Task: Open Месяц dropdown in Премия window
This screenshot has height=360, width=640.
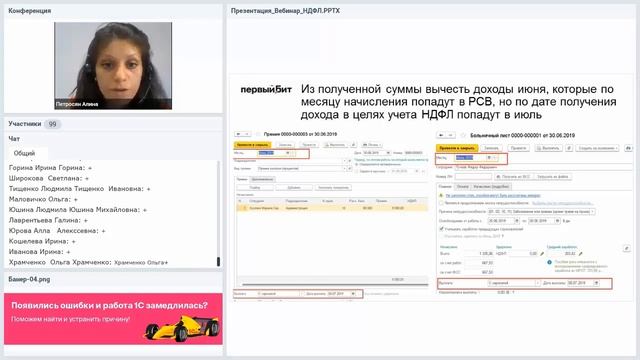Action: pos(288,153)
